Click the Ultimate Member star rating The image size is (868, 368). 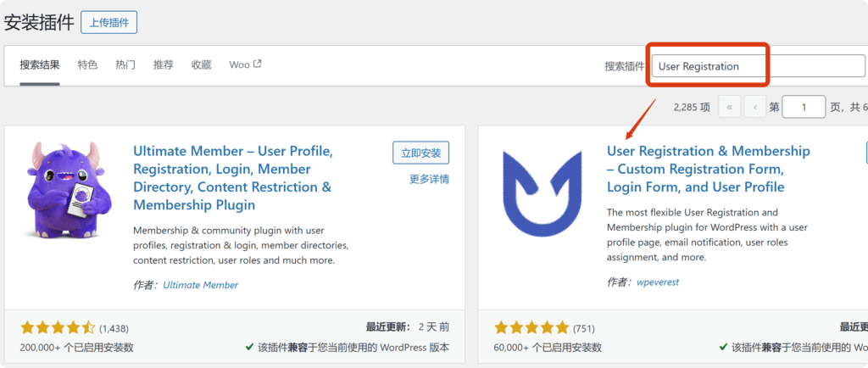click(58, 328)
